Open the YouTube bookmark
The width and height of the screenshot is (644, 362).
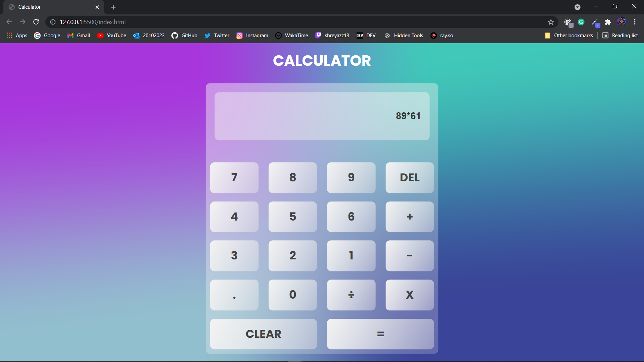(111, 35)
